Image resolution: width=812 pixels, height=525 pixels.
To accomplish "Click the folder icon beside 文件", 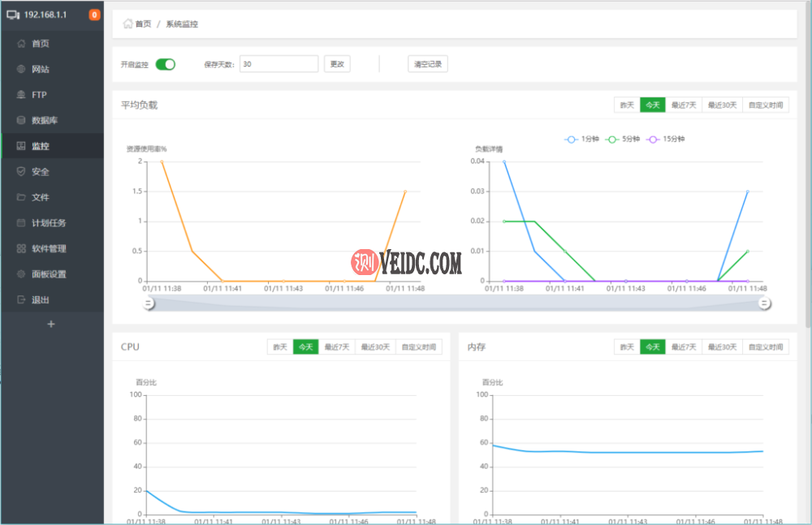I will point(21,197).
